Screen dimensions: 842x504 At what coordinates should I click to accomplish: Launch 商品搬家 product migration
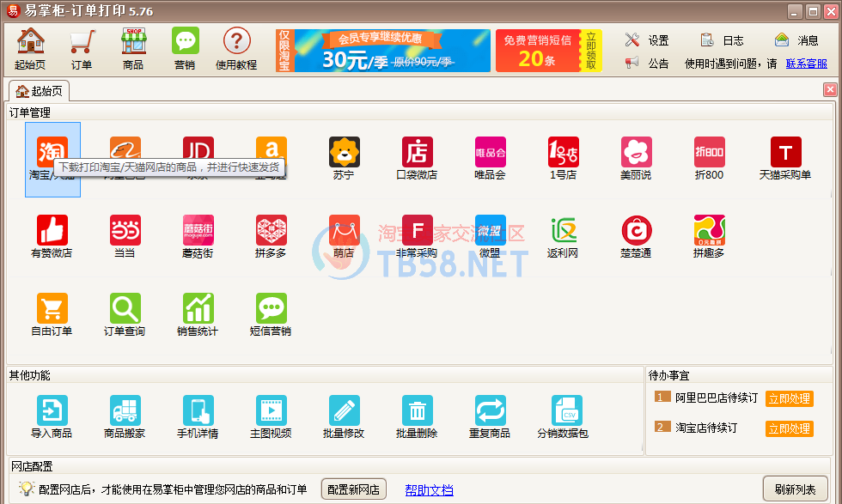coord(125,417)
